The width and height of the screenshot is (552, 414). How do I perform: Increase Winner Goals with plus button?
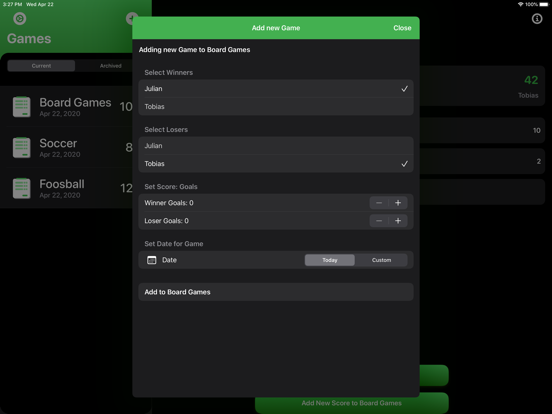point(398,203)
